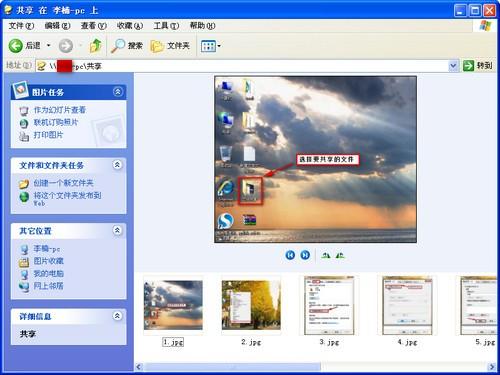The width and height of the screenshot is (500, 375).
Task: Open 我的电脑 location link
Action: point(48,274)
